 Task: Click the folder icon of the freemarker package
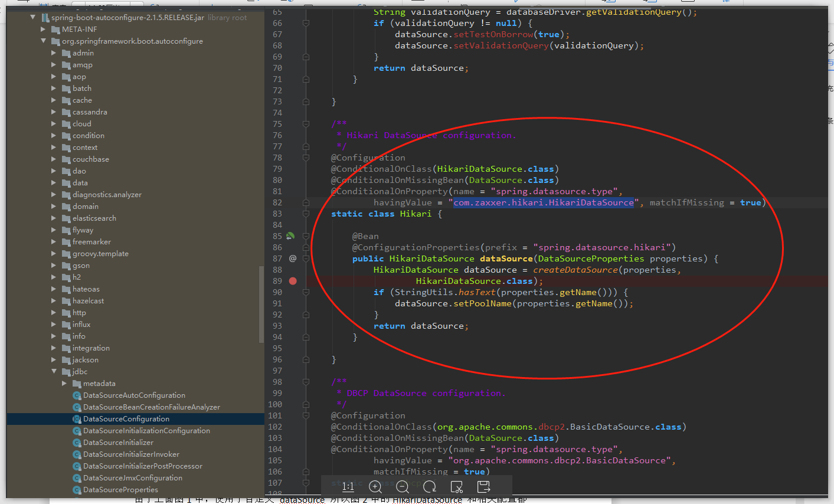coord(66,242)
